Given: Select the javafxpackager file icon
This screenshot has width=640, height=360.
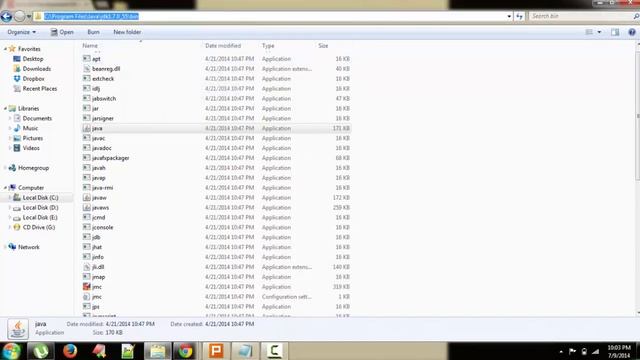Looking at the screenshot, I should tap(87, 158).
